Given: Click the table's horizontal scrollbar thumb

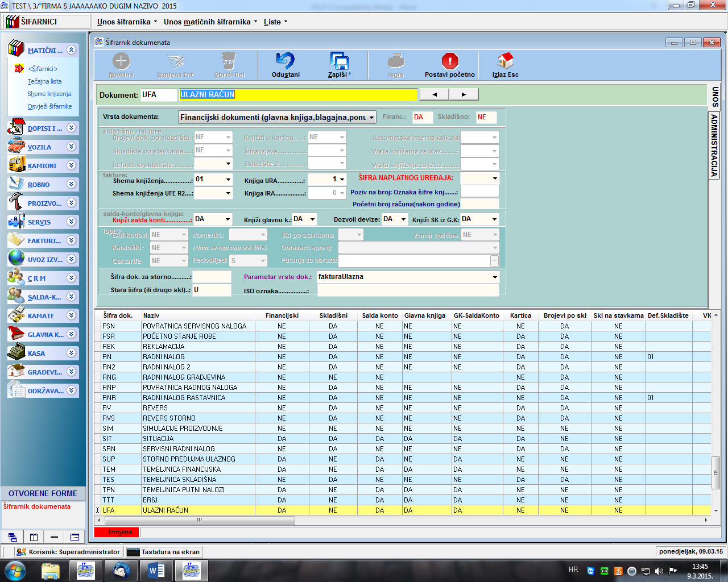Looking at the screenshot, I should click(x=199, y=520).
